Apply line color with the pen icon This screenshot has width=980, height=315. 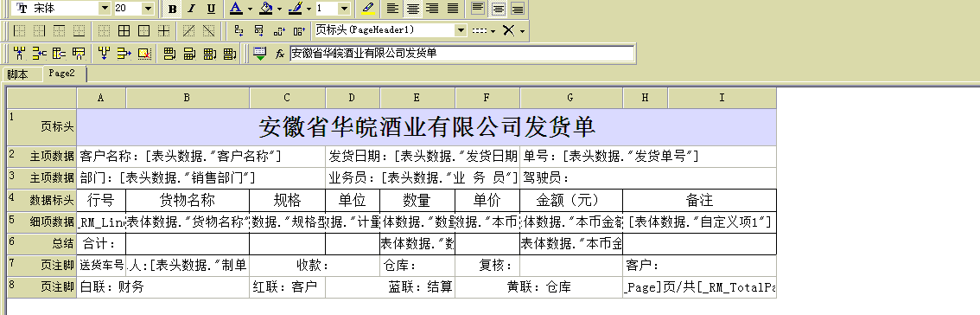point(295,9)
